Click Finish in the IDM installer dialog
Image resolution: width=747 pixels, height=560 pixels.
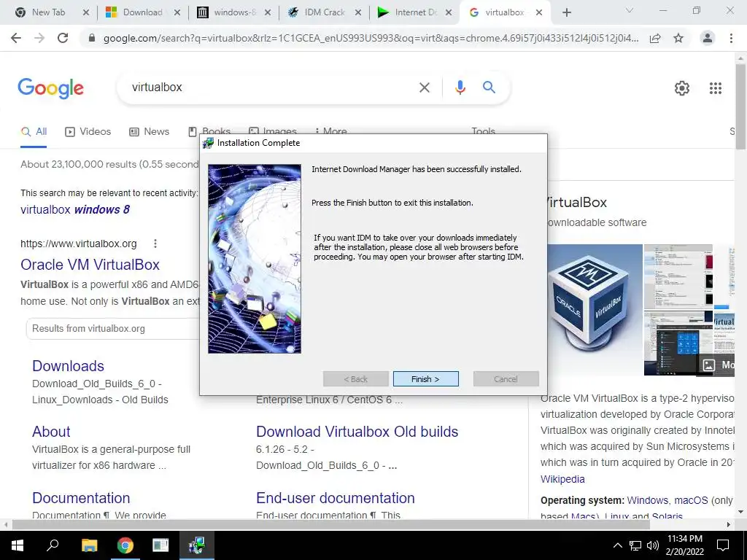(425, 379)
